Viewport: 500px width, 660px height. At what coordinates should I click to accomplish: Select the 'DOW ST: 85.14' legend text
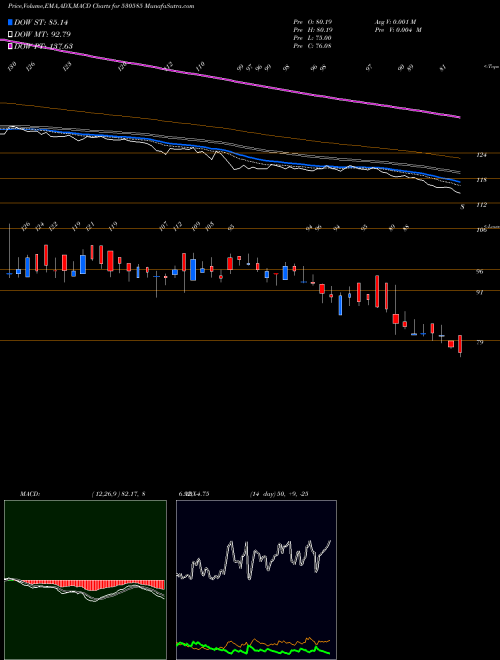pos(41,22)
